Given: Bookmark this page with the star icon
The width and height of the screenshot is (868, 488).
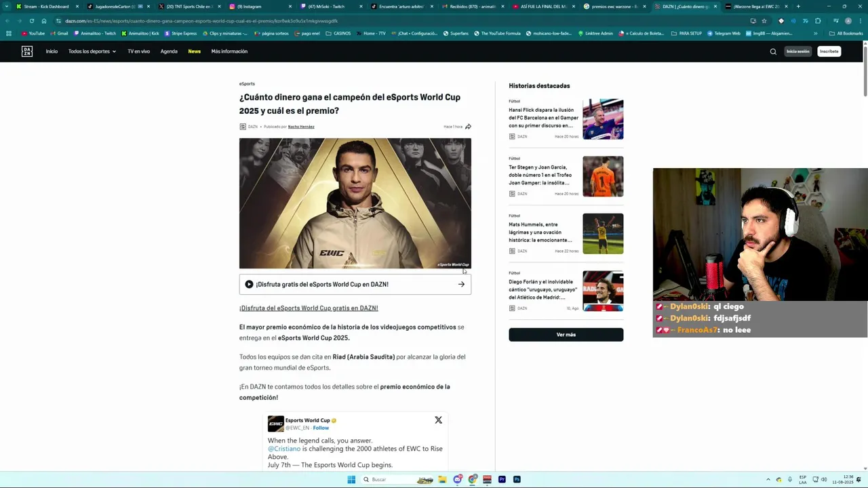Looking at the screenshot, I should click(x=764, y=21).
